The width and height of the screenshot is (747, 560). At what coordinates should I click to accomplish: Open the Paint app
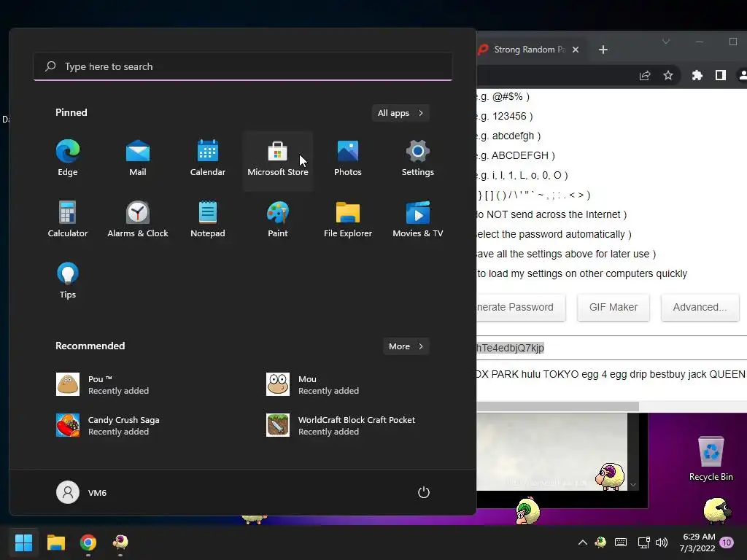[x=278, y=220]
